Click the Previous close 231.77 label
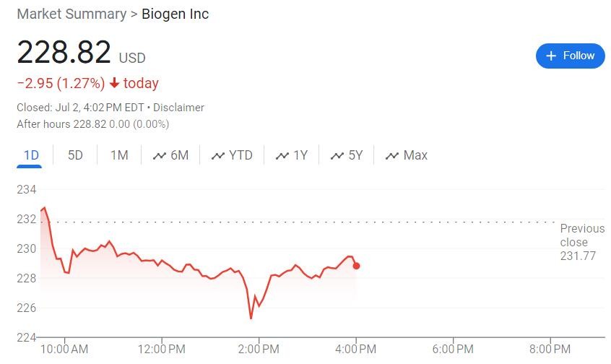This screenshot has height=364, width=611. [582, 242]
